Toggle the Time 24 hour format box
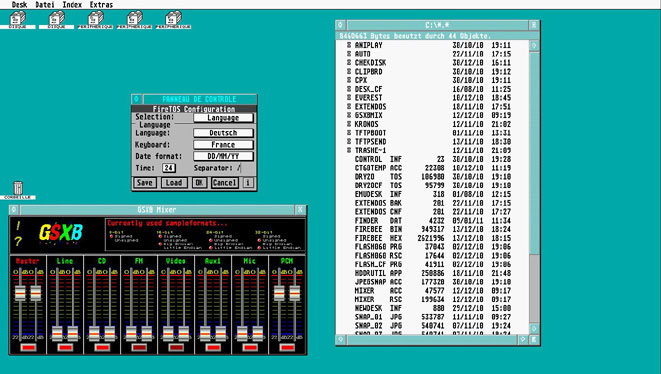The width and height of the screenshot is (661, 374). point(169,168)
